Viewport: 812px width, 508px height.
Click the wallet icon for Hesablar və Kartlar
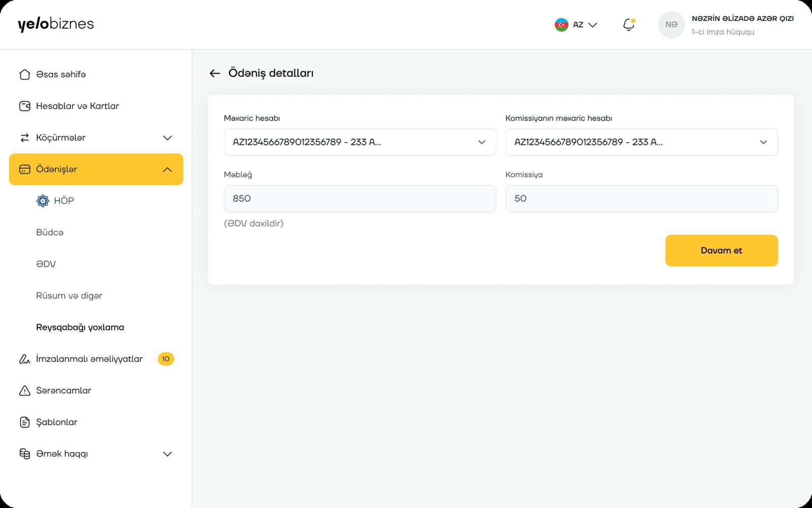pyautogui.click(x=24, y=106)
